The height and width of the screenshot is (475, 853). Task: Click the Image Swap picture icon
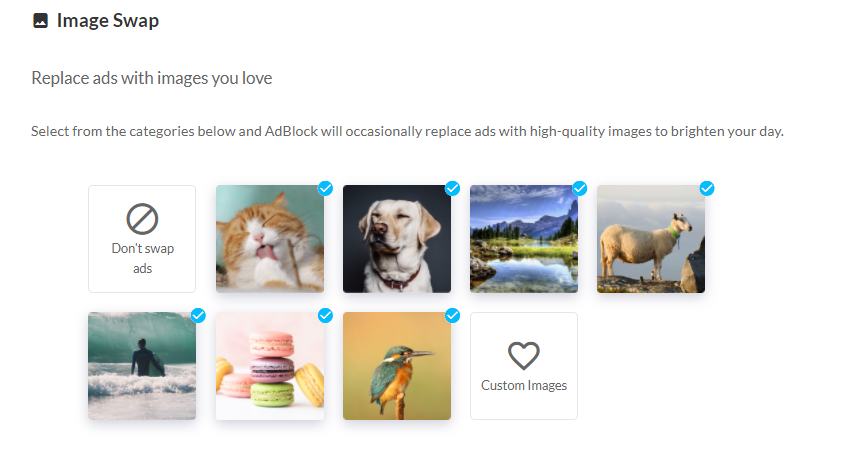click(40, 20)
